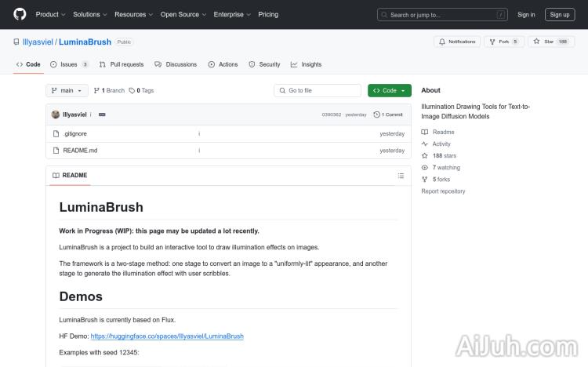Expand the main branch dropdown
Image resolution: width=588 pixels, height=367 pixels.
click(67, 91)
